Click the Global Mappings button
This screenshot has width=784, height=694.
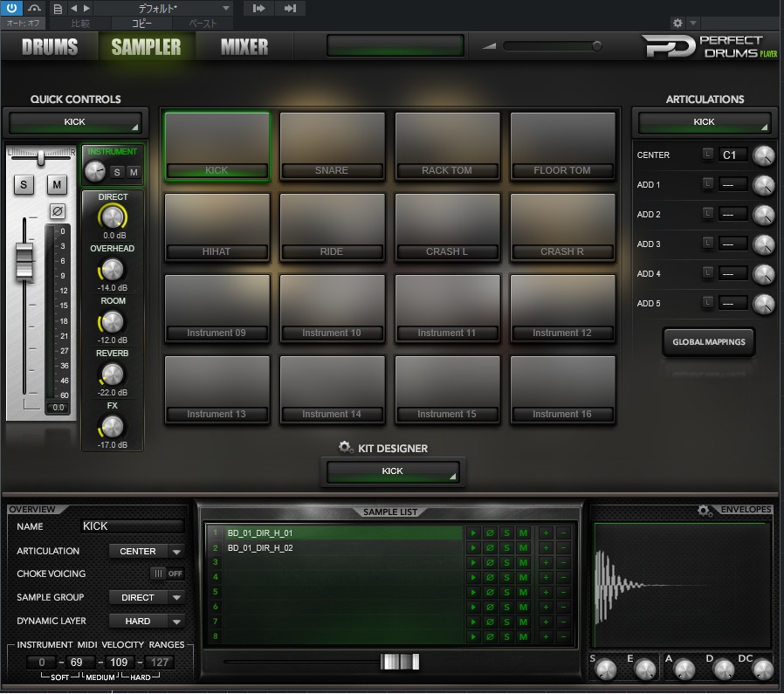pos(708,342)
